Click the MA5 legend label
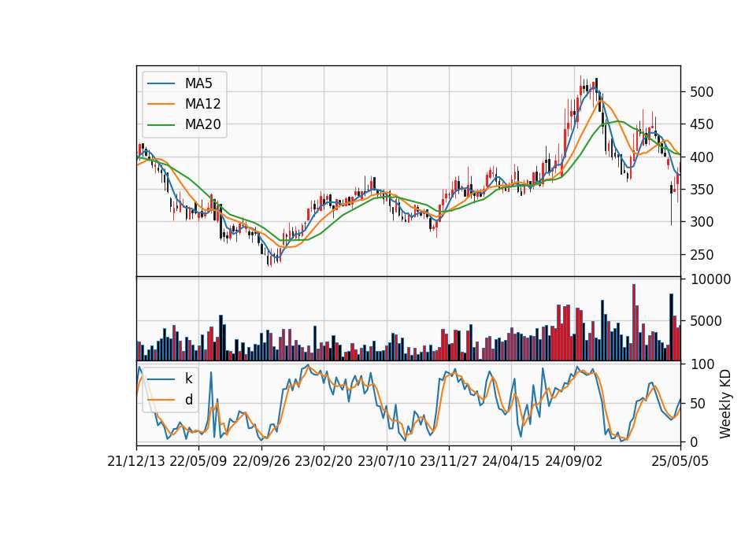This screenshot has width=756, height=543. [198, 83]
